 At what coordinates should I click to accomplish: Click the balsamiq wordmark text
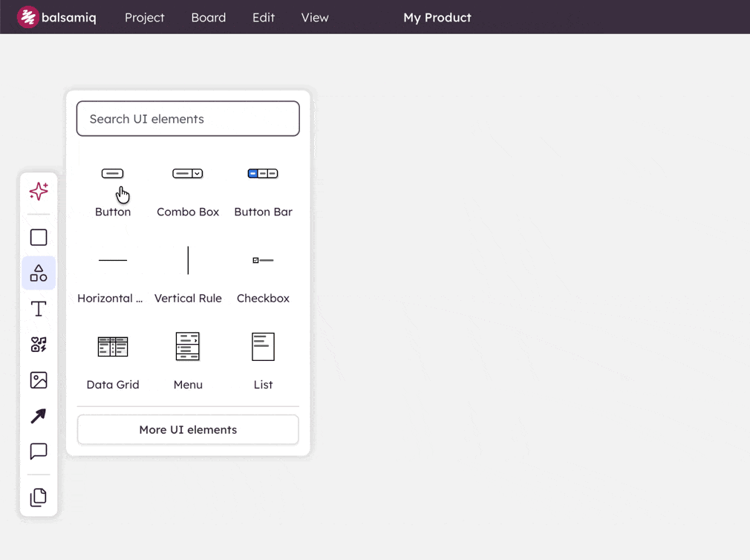tap(69, 18)
